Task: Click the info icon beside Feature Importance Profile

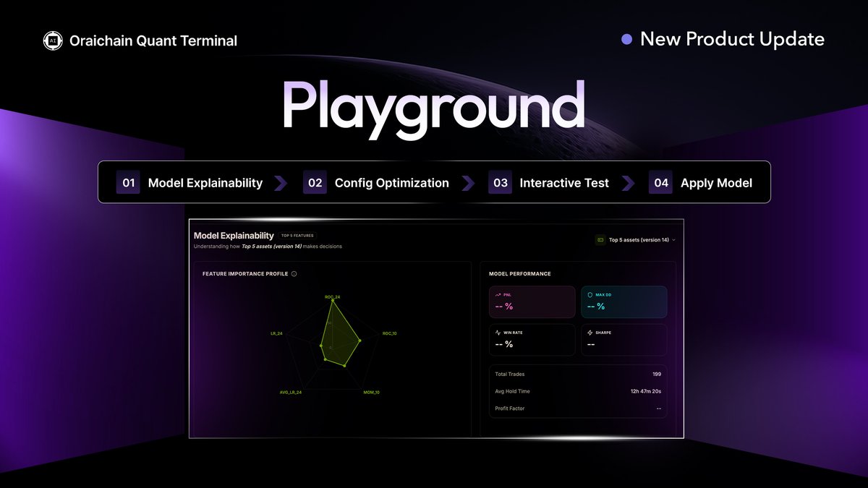Action: 294,274
